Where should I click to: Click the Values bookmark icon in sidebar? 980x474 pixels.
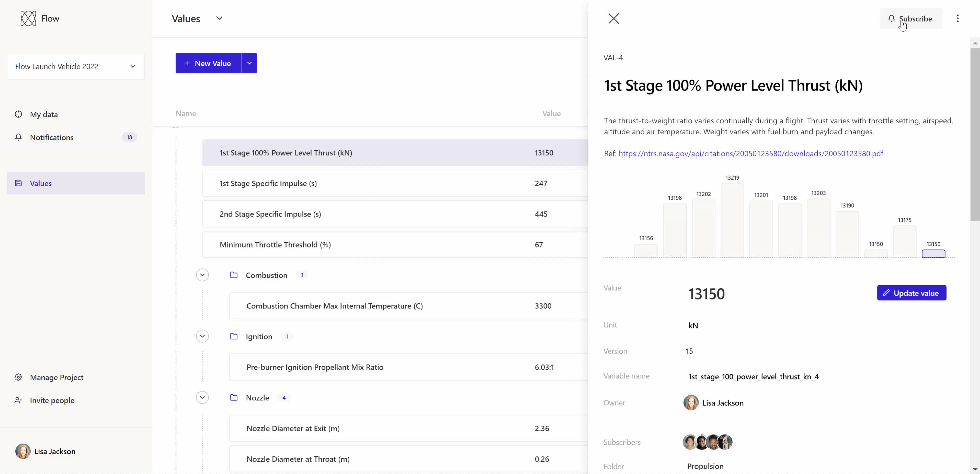click(x=18, y=183)
